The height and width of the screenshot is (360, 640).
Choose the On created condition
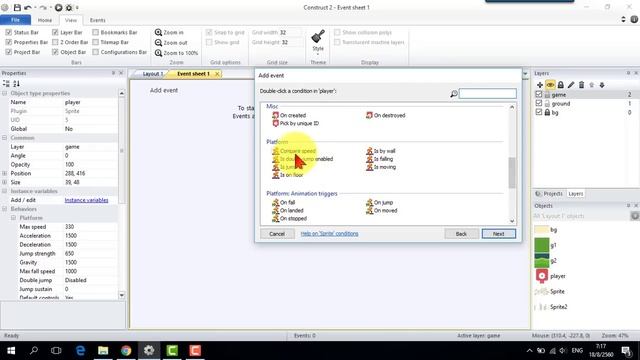pos(289,116)
